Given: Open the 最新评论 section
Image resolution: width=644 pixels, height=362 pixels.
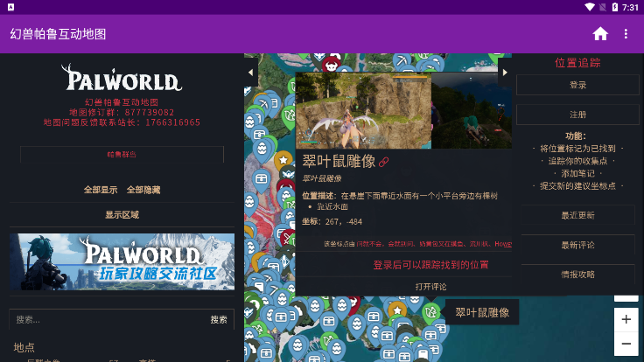Looking at the screenshot, I should pos(577,245).
